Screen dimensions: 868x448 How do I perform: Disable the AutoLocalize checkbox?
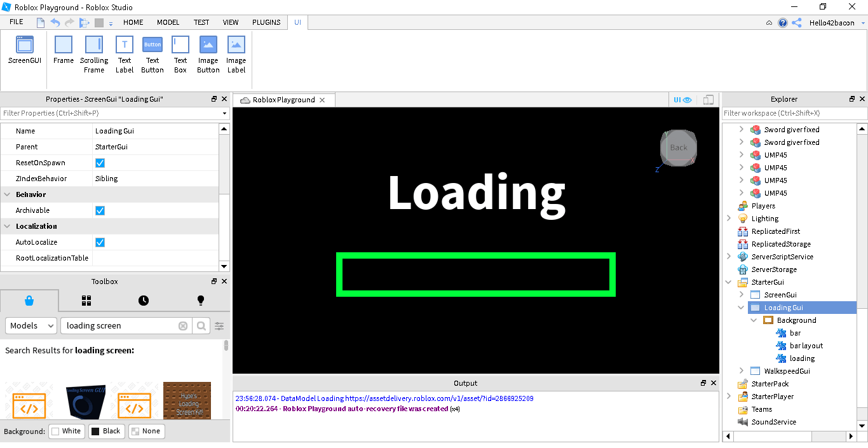tap(100, 242)
